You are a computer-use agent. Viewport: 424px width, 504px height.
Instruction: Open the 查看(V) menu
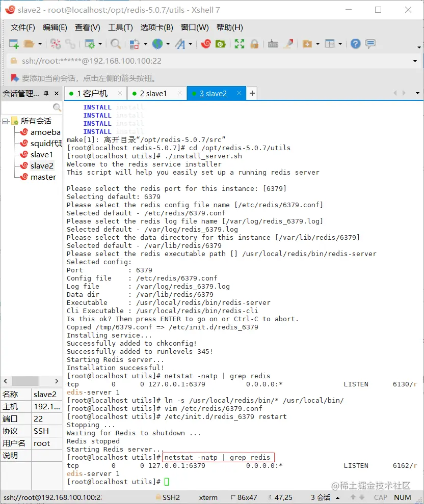point(88,27)
